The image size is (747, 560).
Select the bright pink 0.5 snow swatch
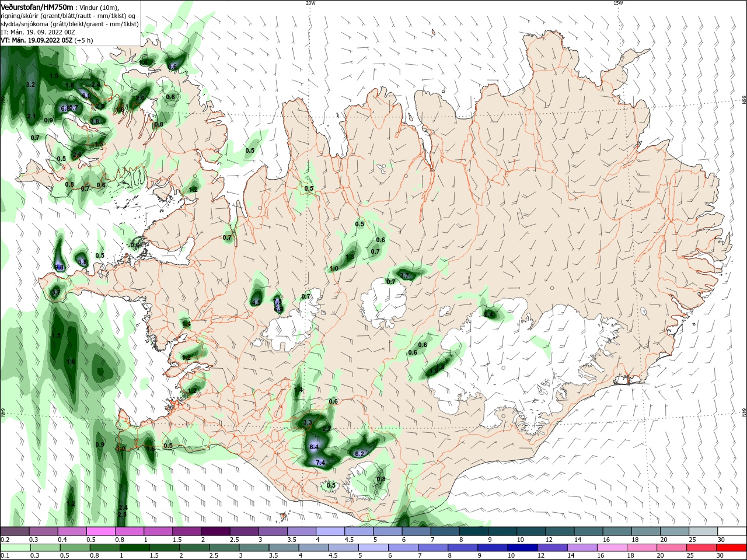click(x=100, y=531)
